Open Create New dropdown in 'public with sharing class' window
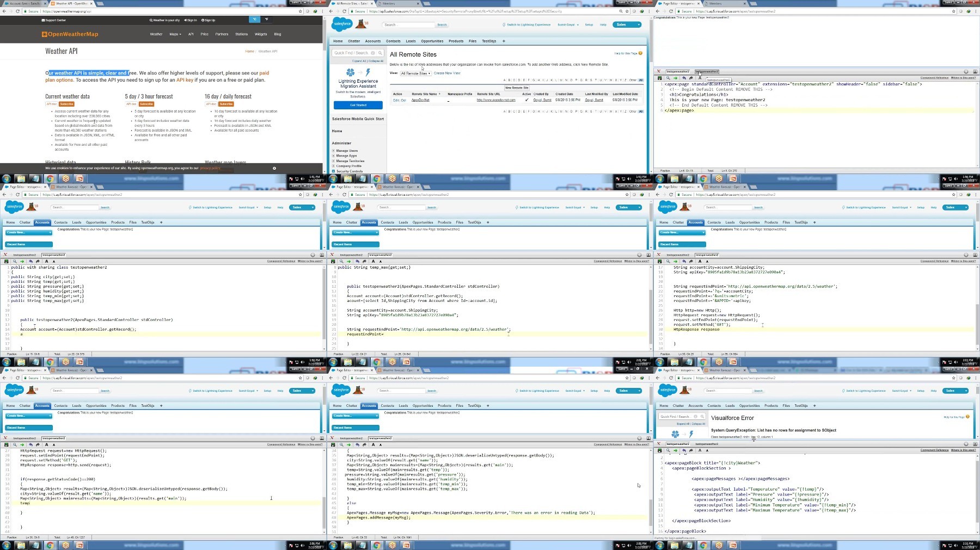Image resolution: width=980 pixels, height=550 pixels. click(29, 232)
